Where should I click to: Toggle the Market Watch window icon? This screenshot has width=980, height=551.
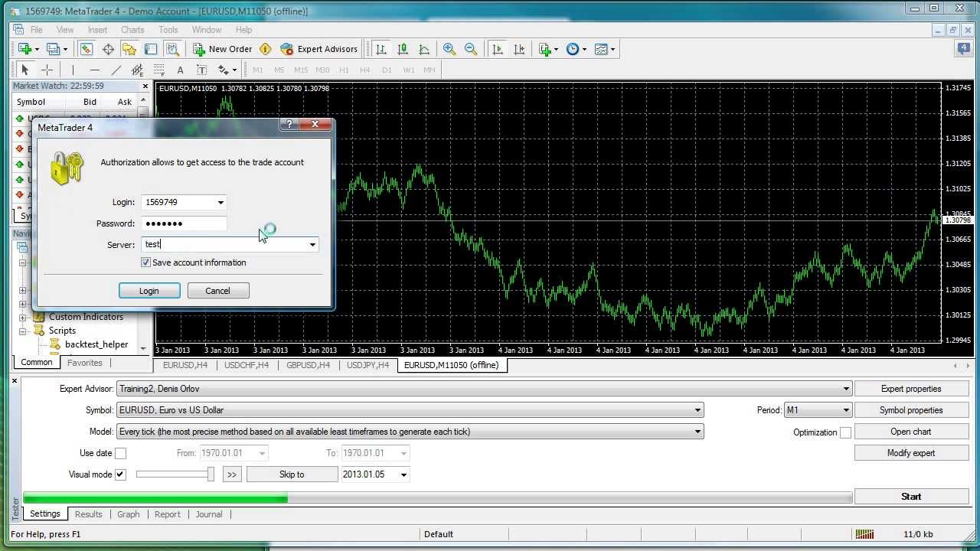(87, 49)
